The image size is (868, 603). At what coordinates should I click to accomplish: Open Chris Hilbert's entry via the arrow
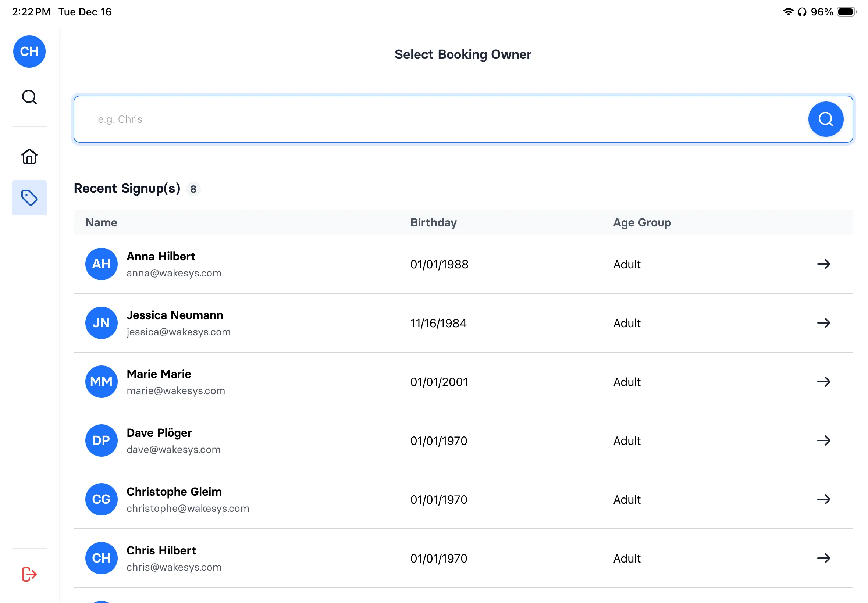[825, 558]
